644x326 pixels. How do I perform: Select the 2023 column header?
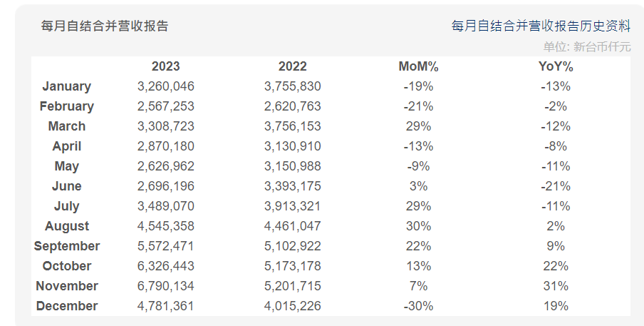(x=165, y=66)
